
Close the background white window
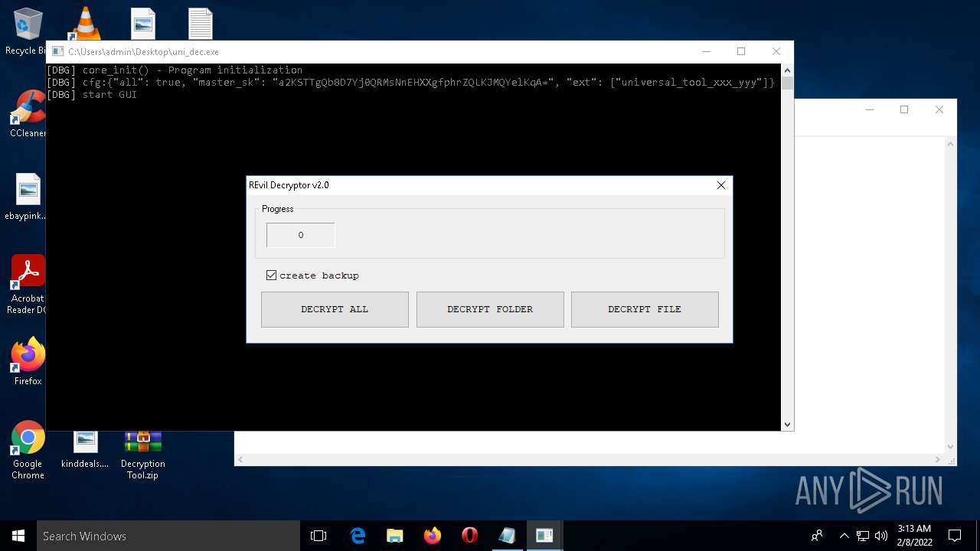pyautogui.click(x=939, y=109)
